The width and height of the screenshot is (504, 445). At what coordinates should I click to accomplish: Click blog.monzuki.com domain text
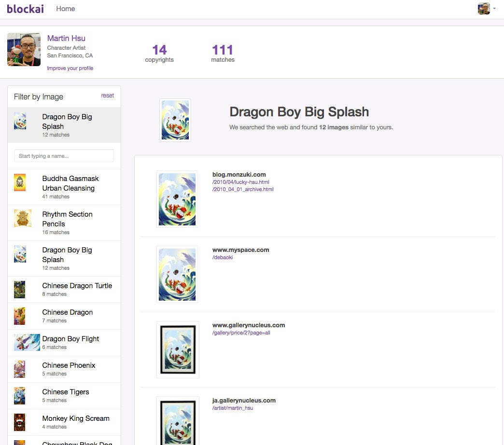(239, 174)
